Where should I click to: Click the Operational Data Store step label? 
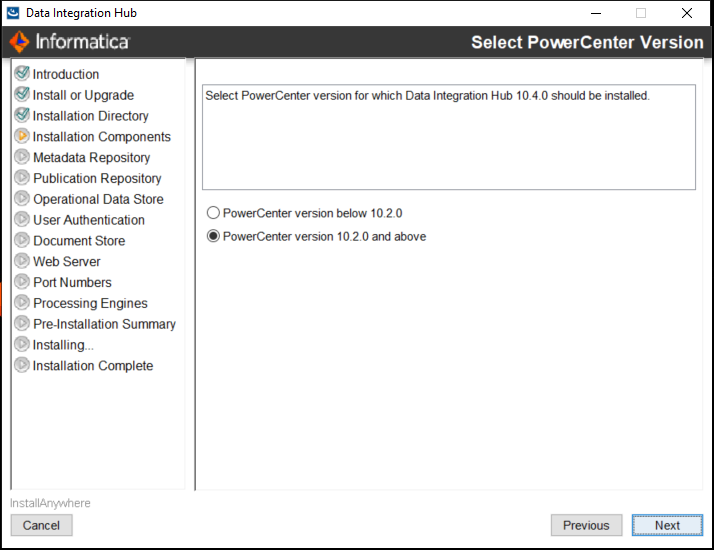pos(98,199)
